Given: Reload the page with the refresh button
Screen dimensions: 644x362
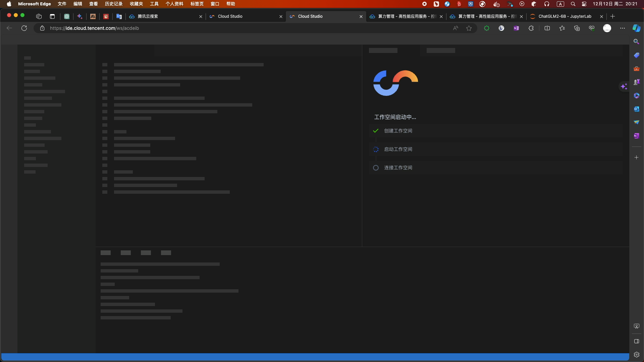Looking at the screenshot, I should pos(24,28).
